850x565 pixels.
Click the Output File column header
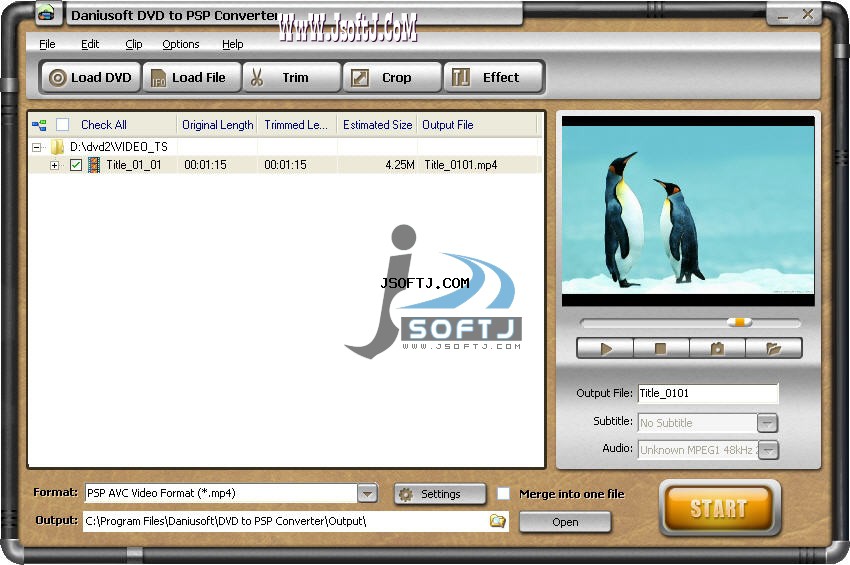(477, 125)
